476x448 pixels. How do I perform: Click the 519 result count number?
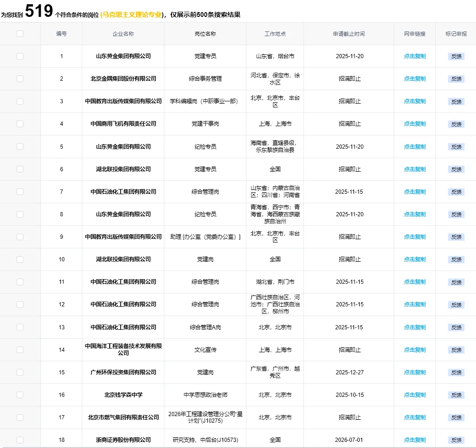pos(39,11)
